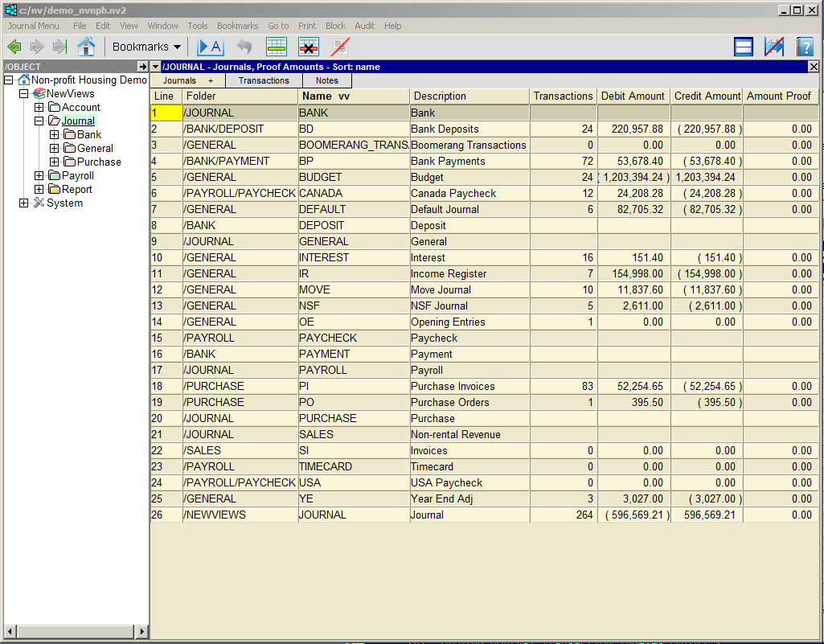Collapse the Journal folder node

click(39, 121)
